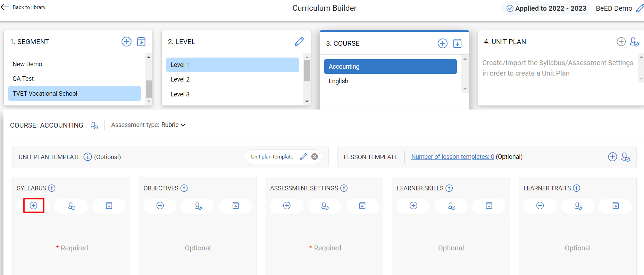The image size is (644, 275).
Task: Open Learner Skills info icon
Action: tap(449, 188)
